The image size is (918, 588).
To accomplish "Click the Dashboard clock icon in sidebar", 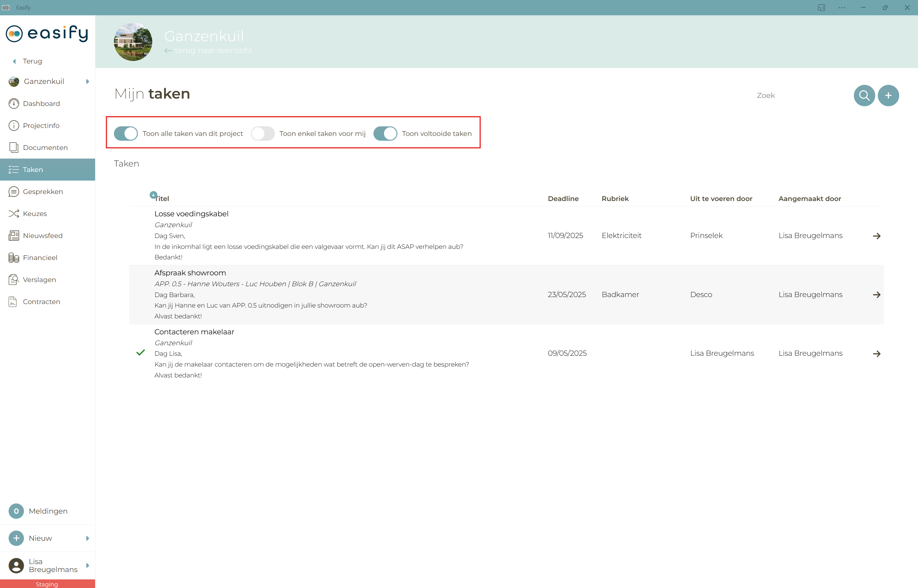I will 14,103.
